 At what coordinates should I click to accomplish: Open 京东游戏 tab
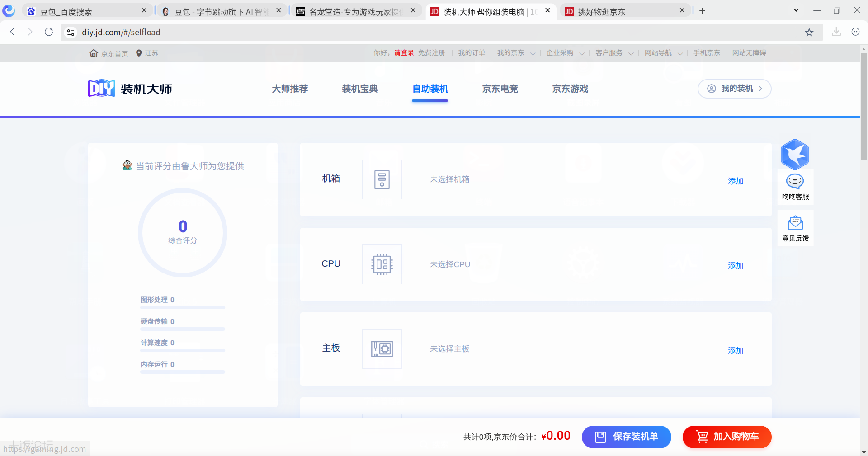[570, 89]
